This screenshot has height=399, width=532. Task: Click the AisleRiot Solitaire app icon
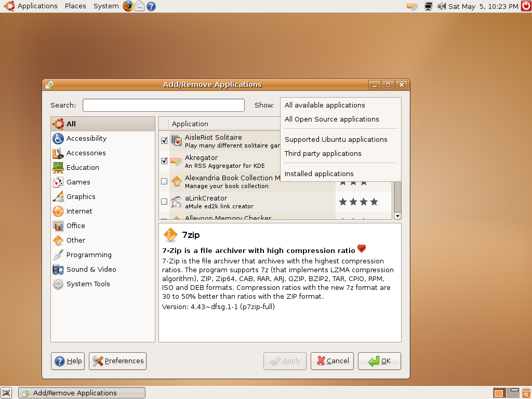pos(177,140)
